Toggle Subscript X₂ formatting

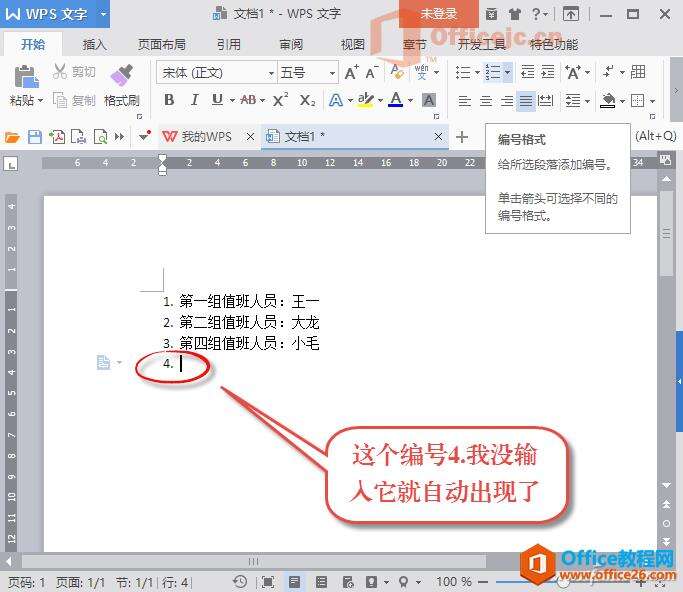[308, 101]
